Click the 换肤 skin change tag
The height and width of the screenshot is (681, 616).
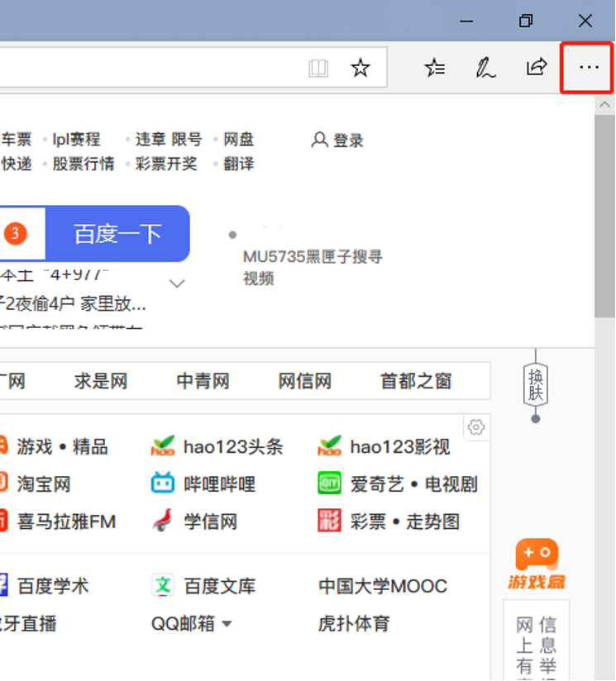pos(536,384)
